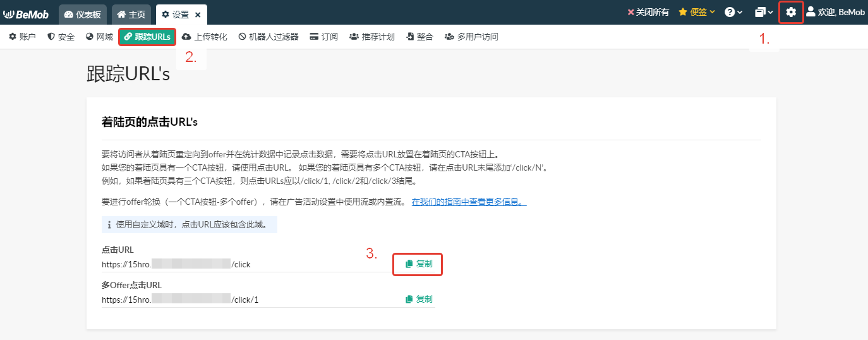Select the 跟踪URLs tracking section
This screenshot has height=340, width=868.
point(147,37)
